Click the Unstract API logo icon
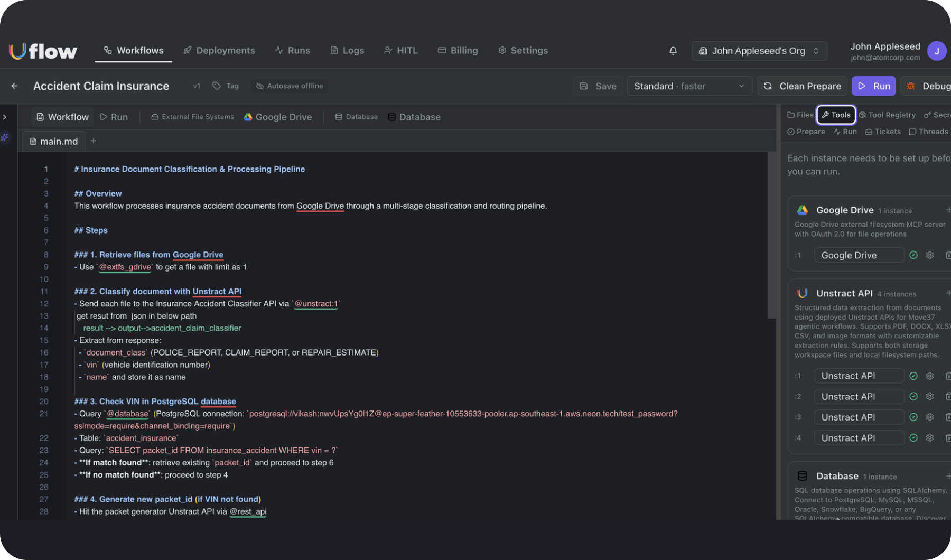This screenshot has width=951, height=560. (x=803, y=293)
